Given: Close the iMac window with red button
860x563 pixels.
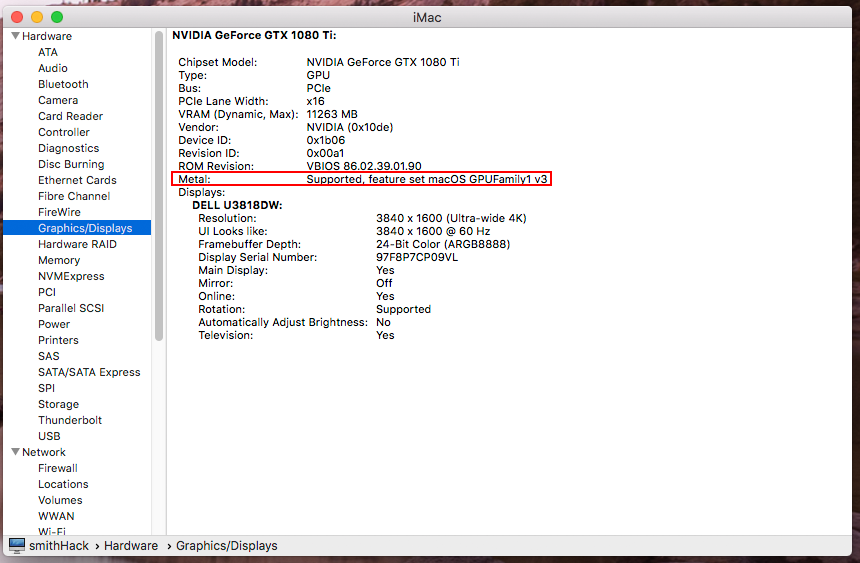Looking at the screenshot, I should (x=17, y=17).
